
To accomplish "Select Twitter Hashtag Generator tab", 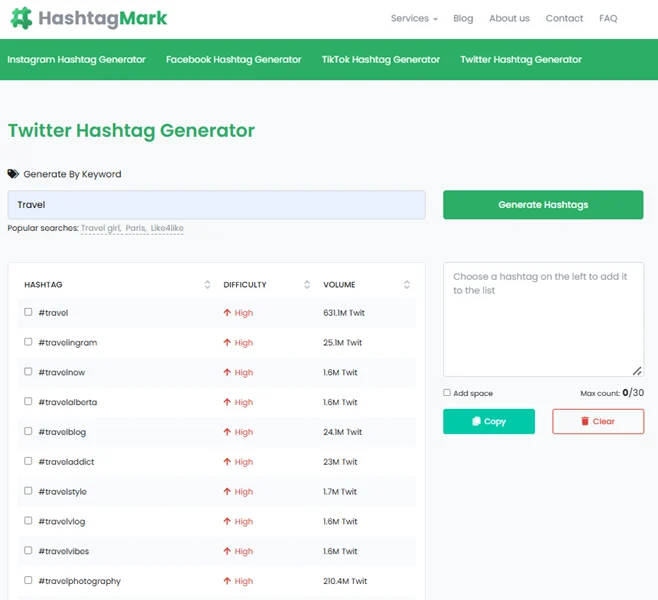I will (521, 60).
